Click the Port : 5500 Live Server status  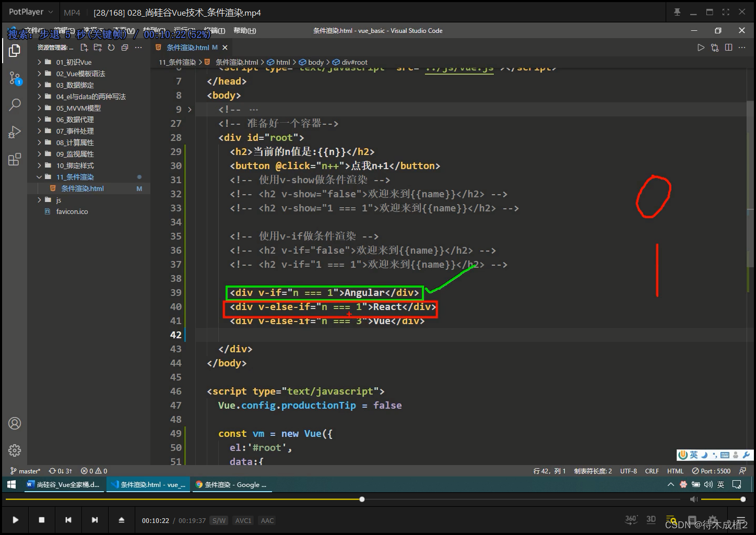tap(711, 471)
